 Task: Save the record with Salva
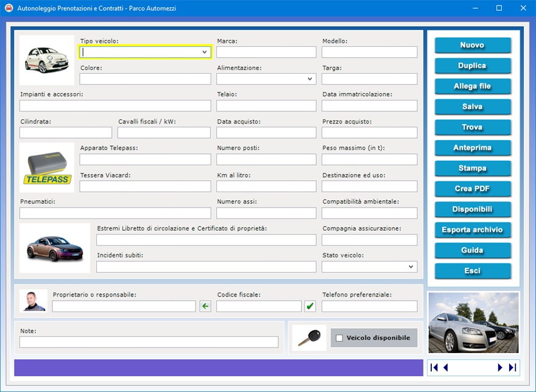(473, 107)
